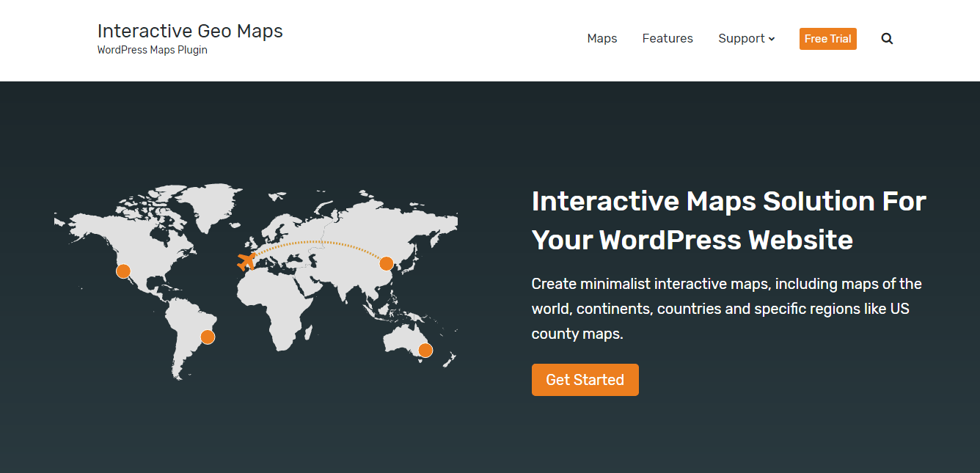Click the world map graphic on Africa

pos(275,308)
